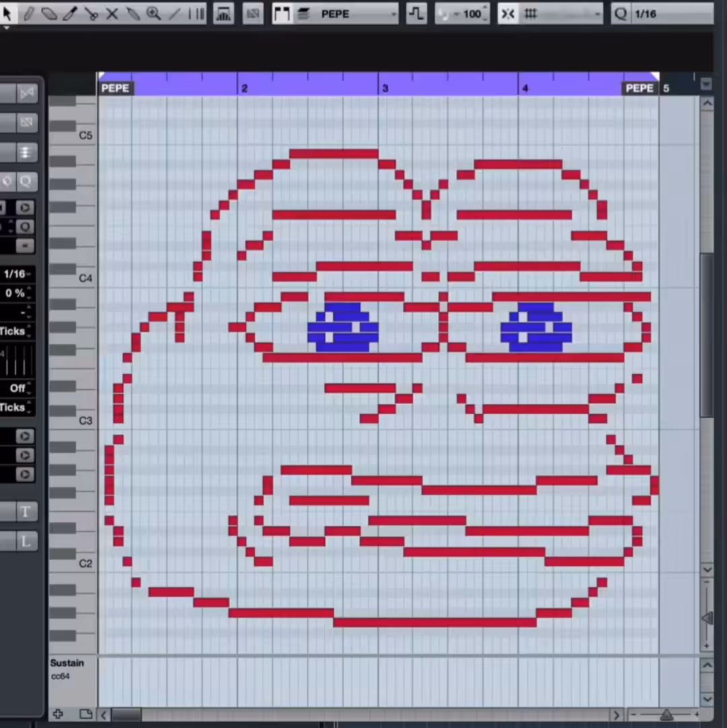
Task: Click the keyboard-shaped toolbar button
Action: coord(223,14)
